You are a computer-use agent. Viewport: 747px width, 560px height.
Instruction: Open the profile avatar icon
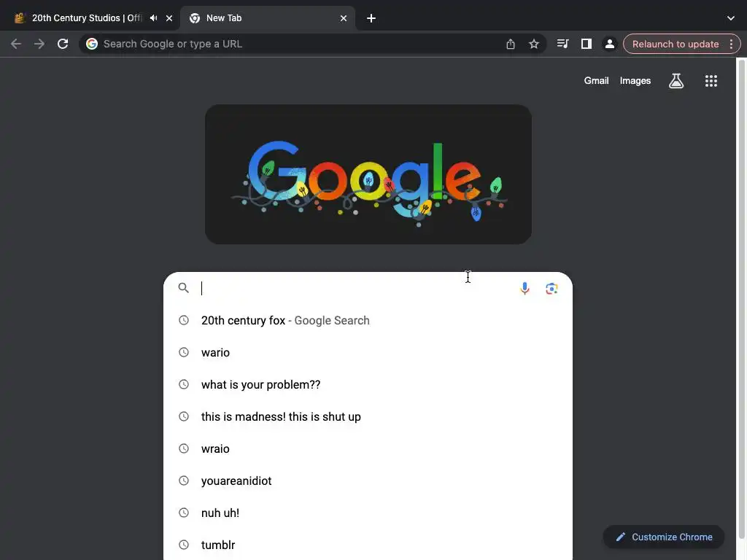click(x=609, y=44)
